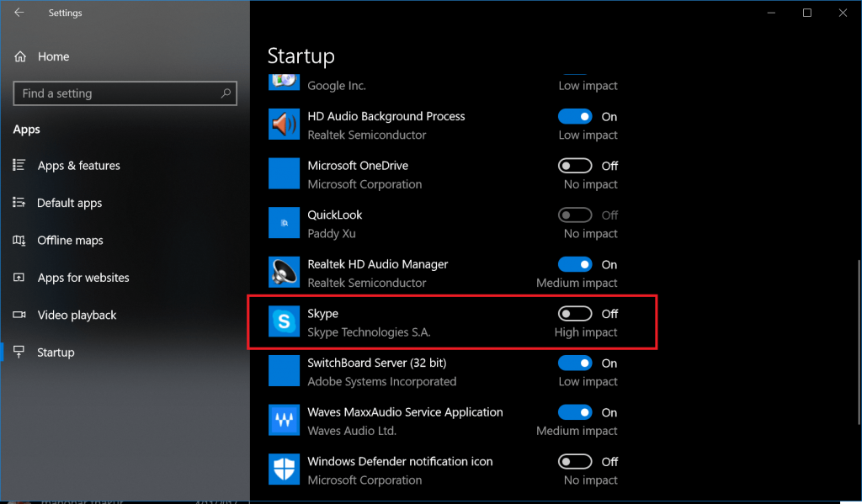The height and width of the screenshot is (504, 862).
Task: Click the Apps section heading
Action: (x=26, y=130)
